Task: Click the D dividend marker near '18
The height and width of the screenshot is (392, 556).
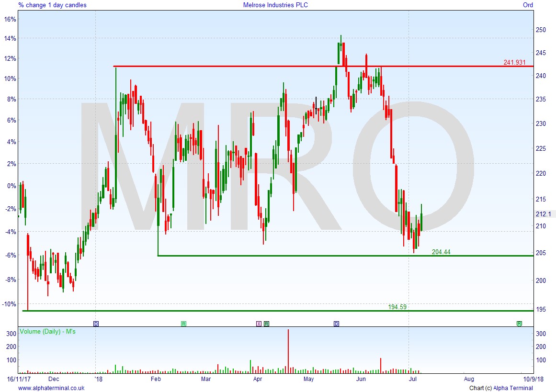Action: coord(96,324)
